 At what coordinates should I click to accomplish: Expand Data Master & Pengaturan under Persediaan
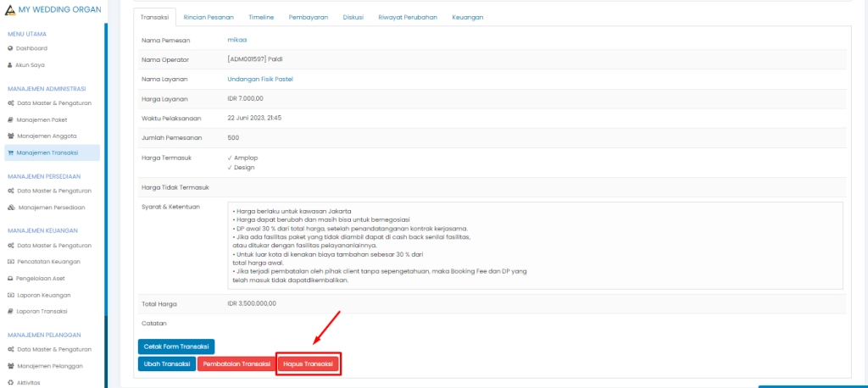(54, 191)
